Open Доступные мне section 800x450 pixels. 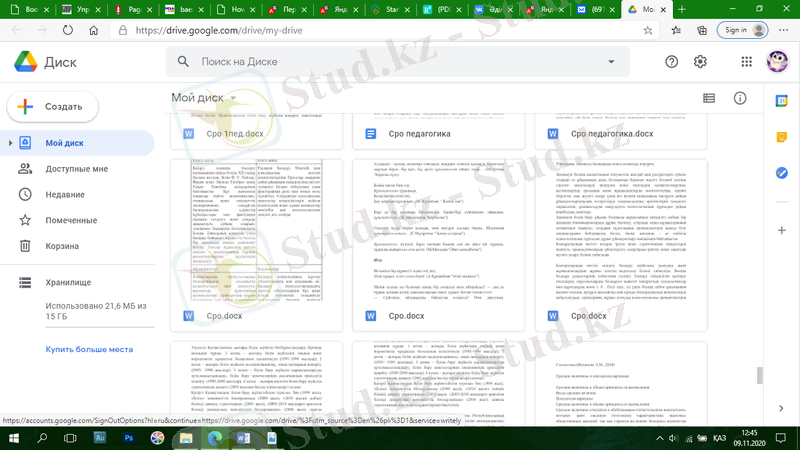tap(77, 169)
